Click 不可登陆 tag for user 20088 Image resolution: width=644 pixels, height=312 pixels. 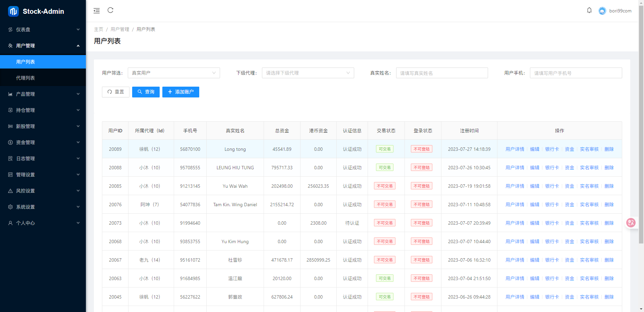[x=422, y=168]
